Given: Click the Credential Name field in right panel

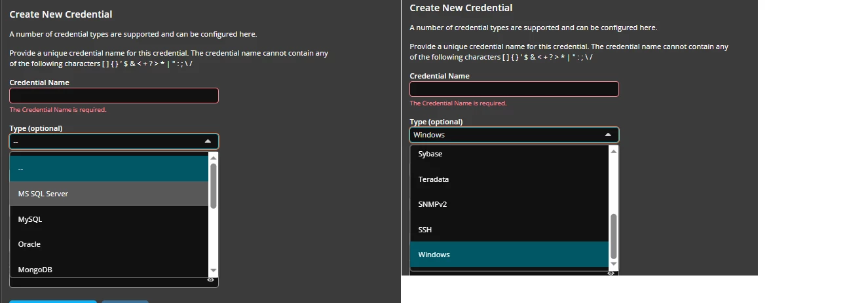Looking at the screenshot, I should coord(514,89).
